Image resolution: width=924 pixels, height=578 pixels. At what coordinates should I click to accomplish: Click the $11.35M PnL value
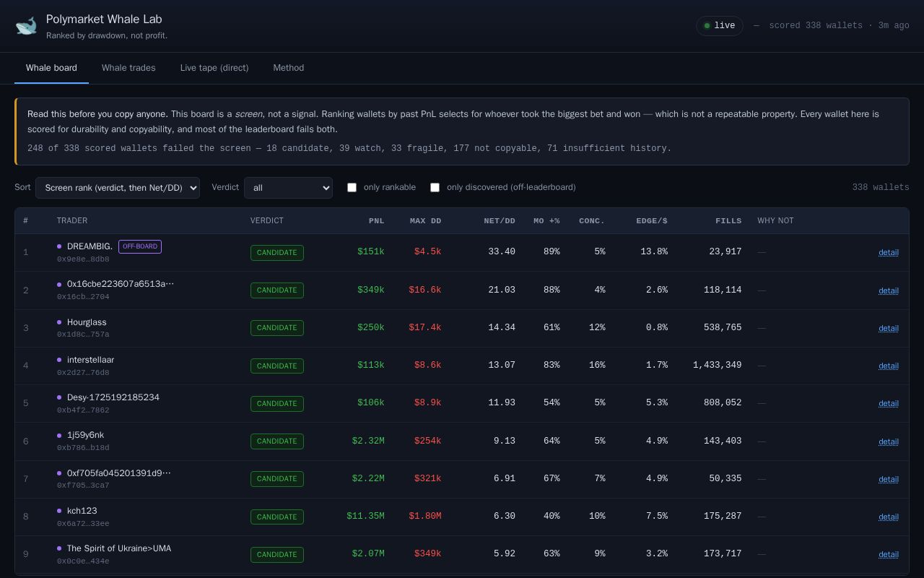coord(365,516)
